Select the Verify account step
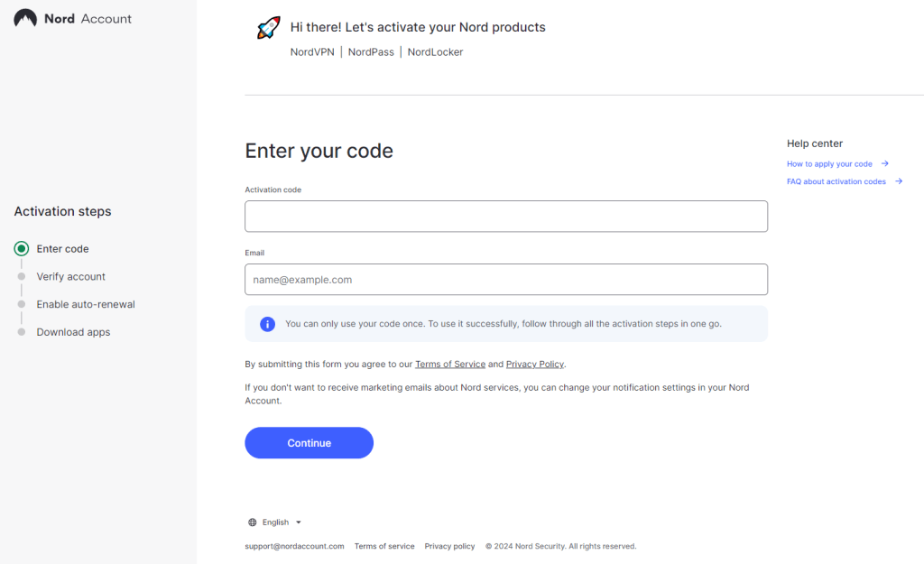Viewport: 924px width, 564px height. (x=70, y=277)
